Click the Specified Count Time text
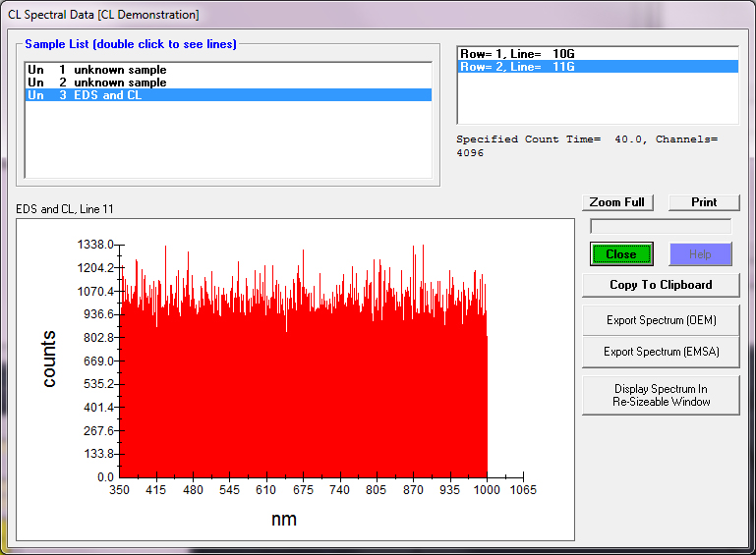The height and width of the screenshot is (555, 756). click(x=586, y=139)
